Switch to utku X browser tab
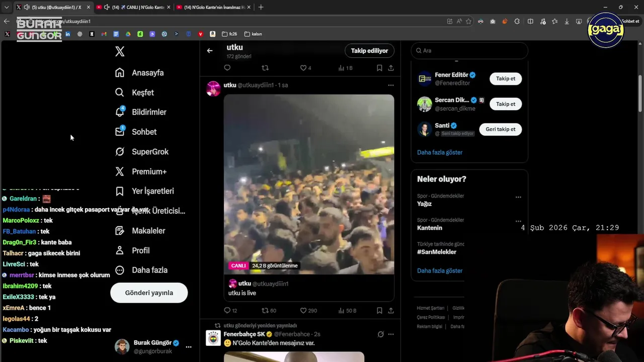Image resolution: width=644 pixels, height=362 pixels. point(53,7)
